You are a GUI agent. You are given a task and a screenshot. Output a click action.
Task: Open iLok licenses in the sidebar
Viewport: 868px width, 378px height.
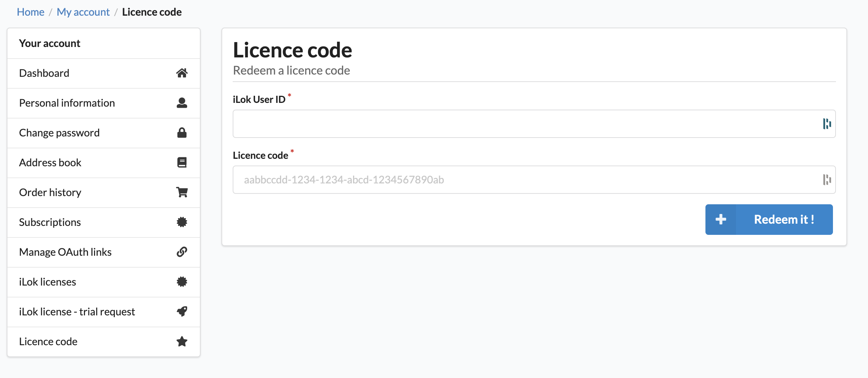[48, 282]
